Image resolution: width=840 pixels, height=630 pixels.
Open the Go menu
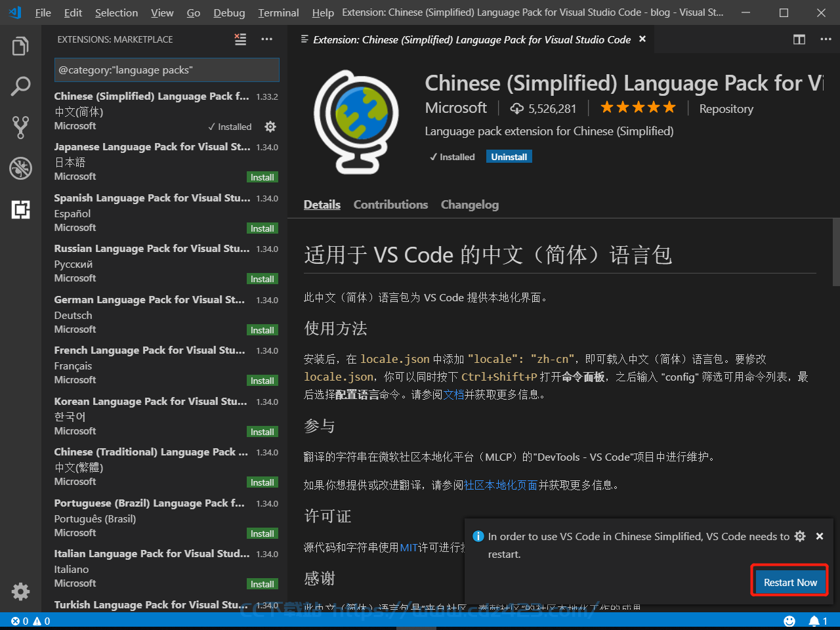tap(194, 12)
